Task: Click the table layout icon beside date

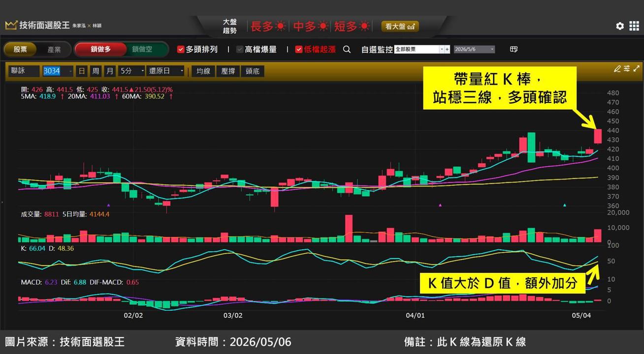Action: point(514,49)
